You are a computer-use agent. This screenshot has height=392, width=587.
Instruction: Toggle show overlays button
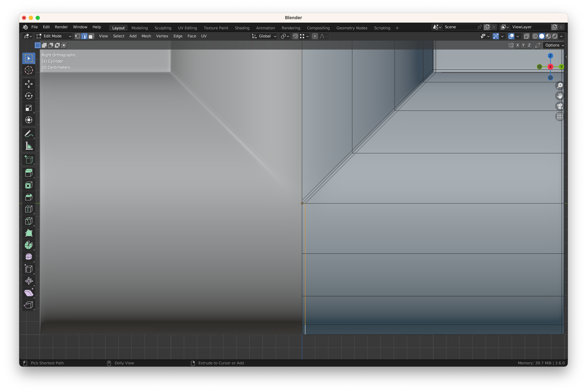tap(511, 36)
